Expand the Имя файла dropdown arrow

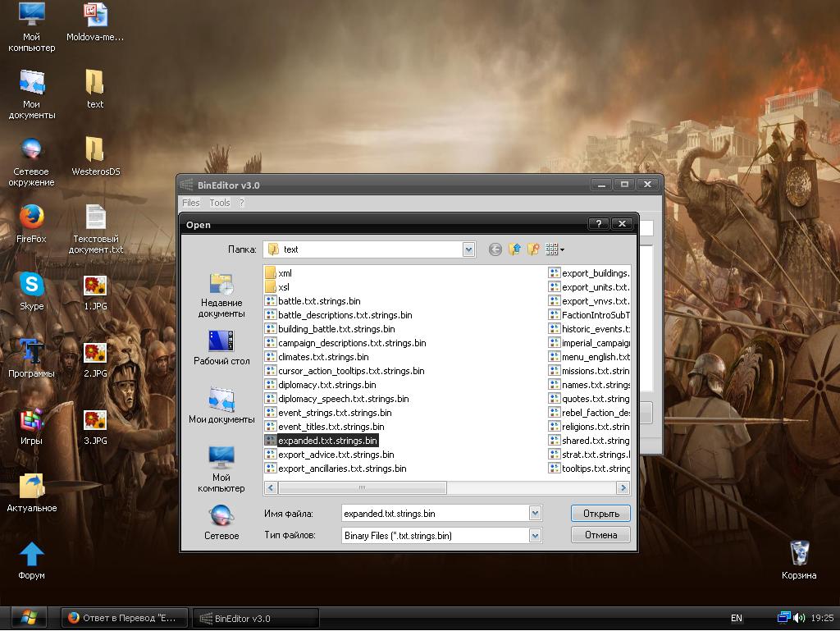click(x=535, y=514)
